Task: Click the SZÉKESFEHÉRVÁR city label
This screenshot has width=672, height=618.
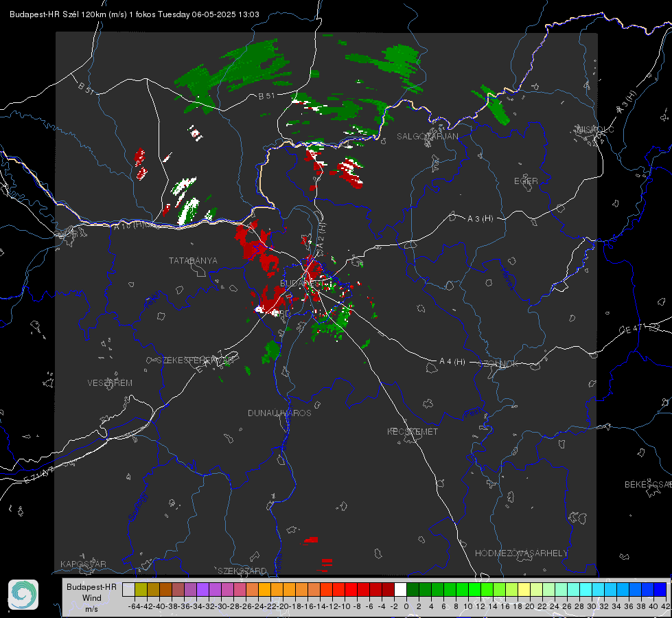Action: coord(196,360)
